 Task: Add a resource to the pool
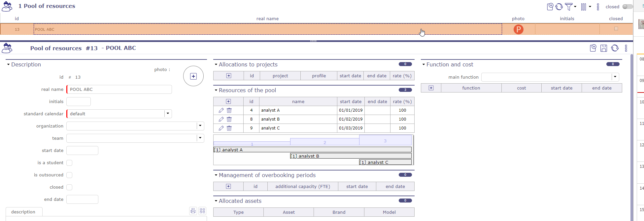click(x=228, y=101)
